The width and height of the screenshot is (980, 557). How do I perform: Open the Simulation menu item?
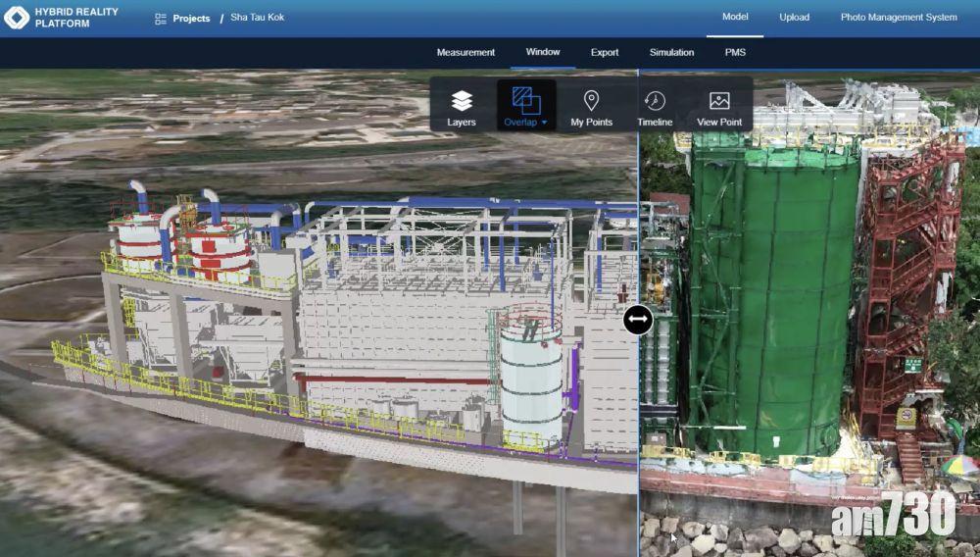point(671,52)
